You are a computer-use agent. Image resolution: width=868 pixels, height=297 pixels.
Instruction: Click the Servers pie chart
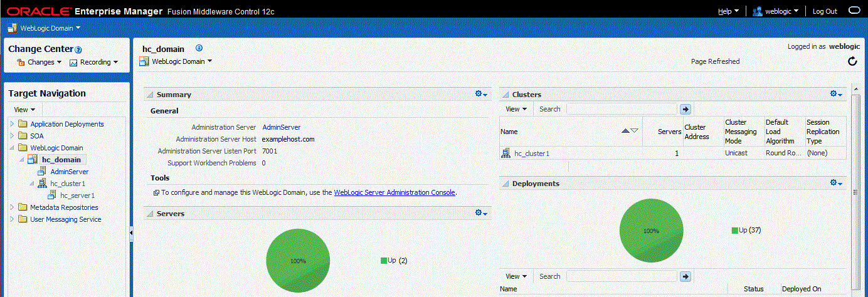coord(298,260)
